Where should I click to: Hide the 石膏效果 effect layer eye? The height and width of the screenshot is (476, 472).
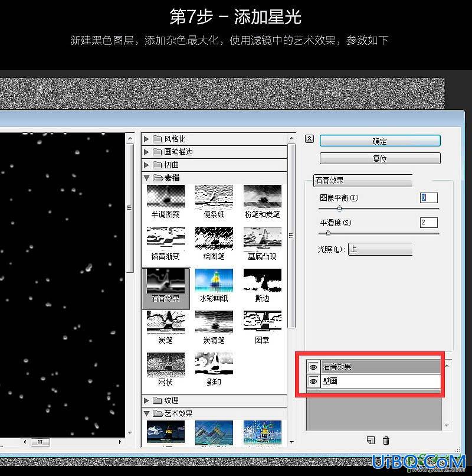pyautogui.click(x=313, y=367)
